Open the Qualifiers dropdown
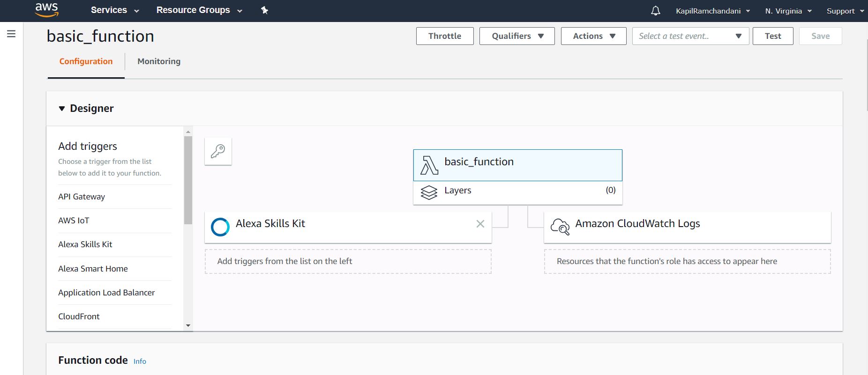Viewport: 868px width, 375px height. coord(517,36)
